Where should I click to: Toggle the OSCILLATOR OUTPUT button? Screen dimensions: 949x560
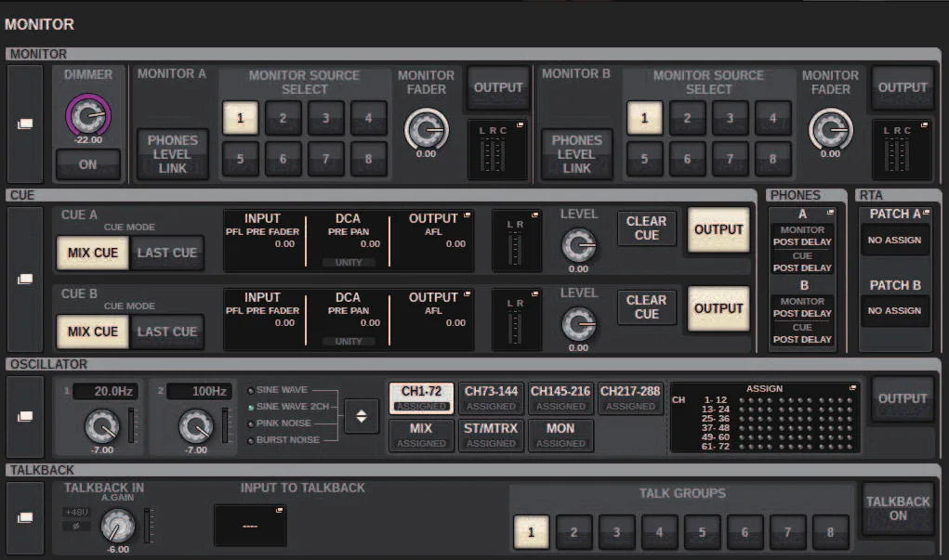coord(903,398)
